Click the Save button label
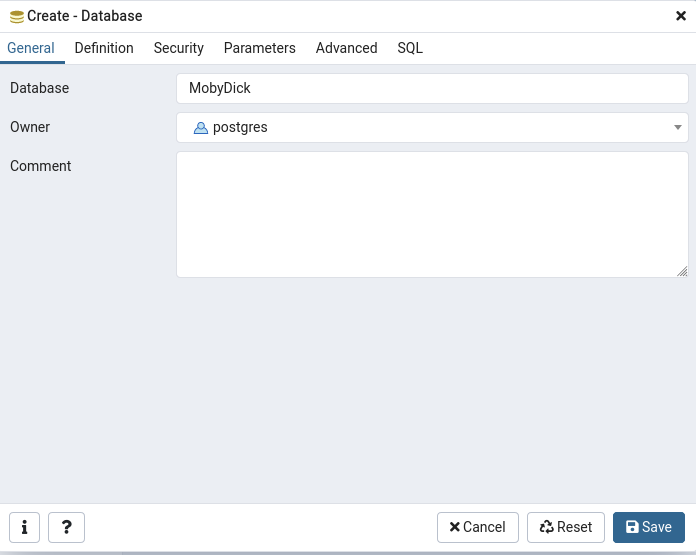The width and height of the screenshot is (696, 555). click(657, 527)
